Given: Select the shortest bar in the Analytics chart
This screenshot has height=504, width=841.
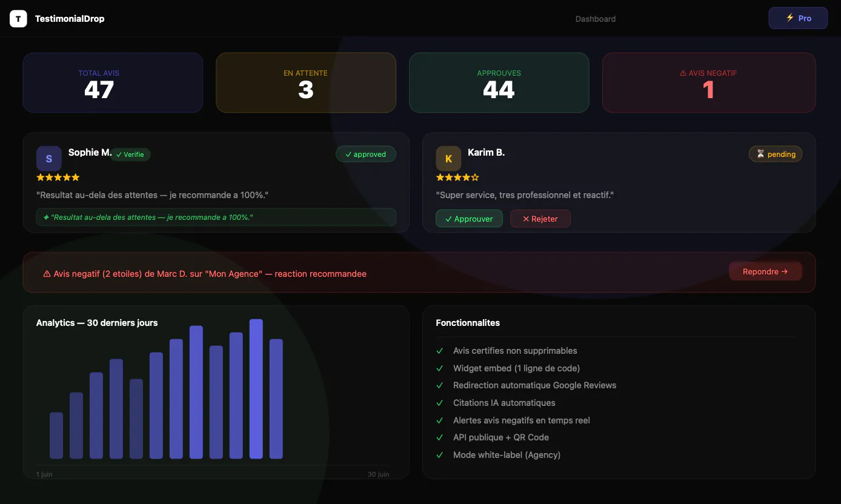Looking at the screenshot, I should point(56,436).
